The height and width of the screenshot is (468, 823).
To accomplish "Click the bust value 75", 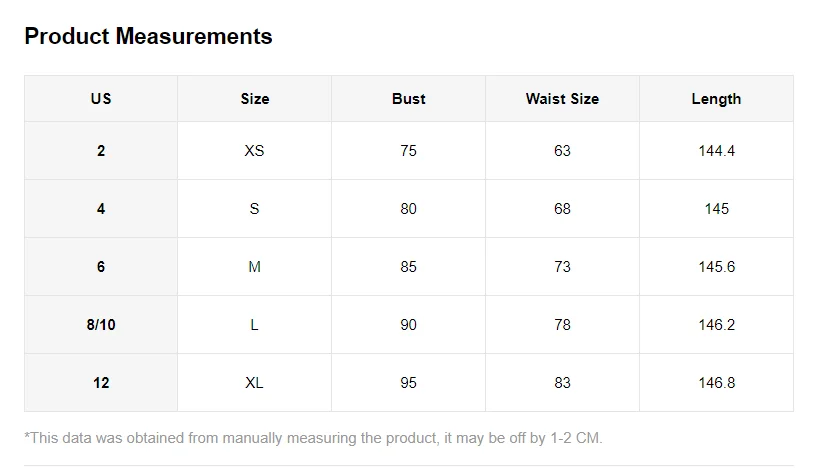I will pyautogui.click(x=408, y=151).
